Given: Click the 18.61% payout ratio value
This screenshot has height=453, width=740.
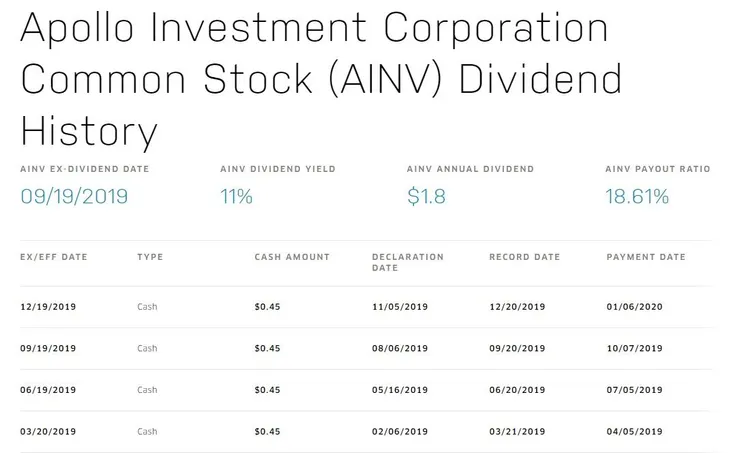Looking at the screenshot, I should 637,197.
